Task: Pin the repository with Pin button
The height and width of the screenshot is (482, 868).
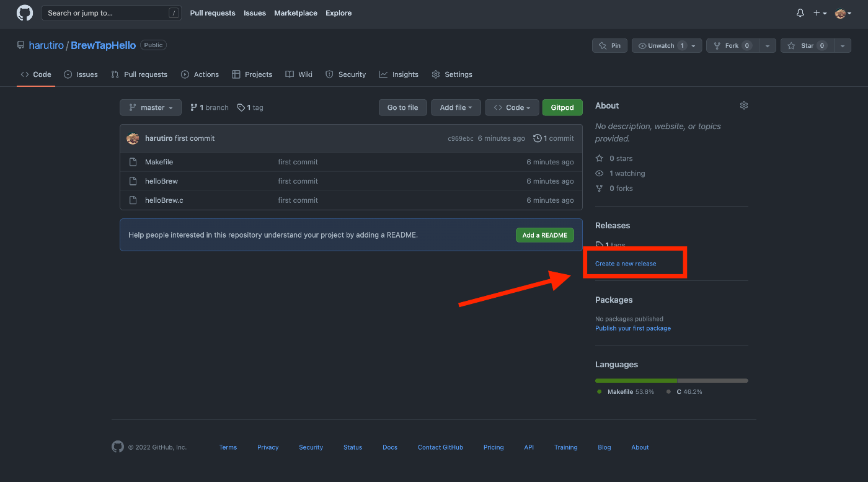Action: pyautogui.click(x=610, y=46)
